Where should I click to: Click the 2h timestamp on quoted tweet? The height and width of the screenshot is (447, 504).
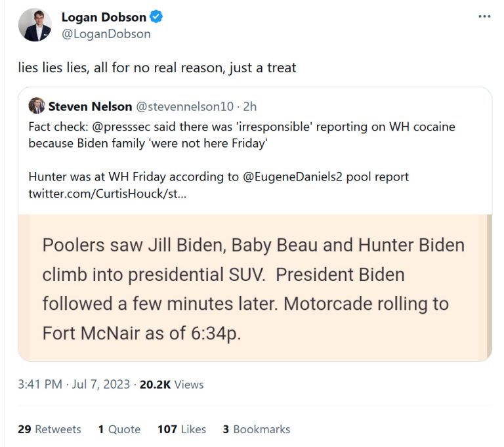click(251, 106)
